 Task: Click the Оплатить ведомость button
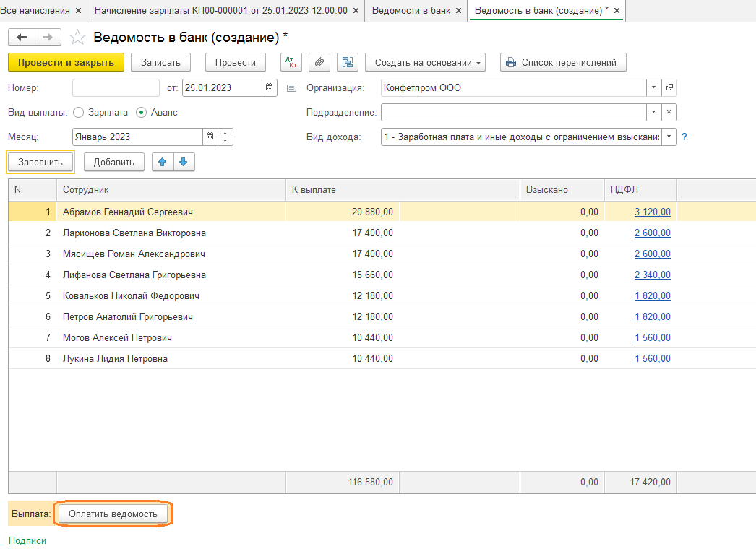[x=113, y=514]
